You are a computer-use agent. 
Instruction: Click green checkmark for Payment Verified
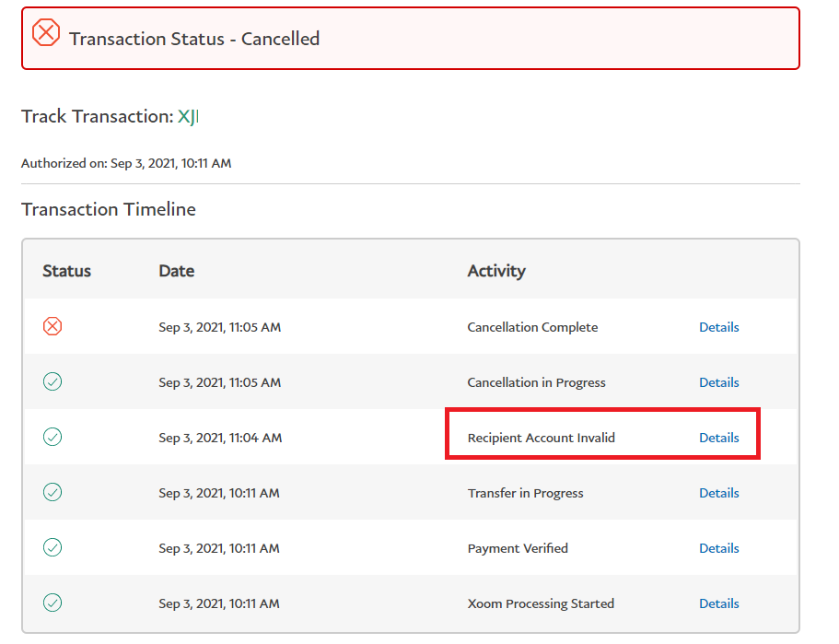pos(52,548)
